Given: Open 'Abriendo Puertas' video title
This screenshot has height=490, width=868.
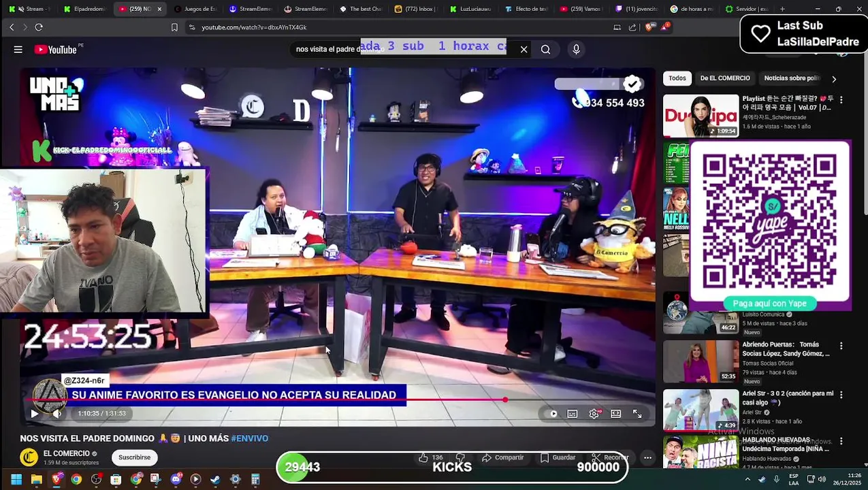Looking at the screenshot, I should [x=786, y=349].
